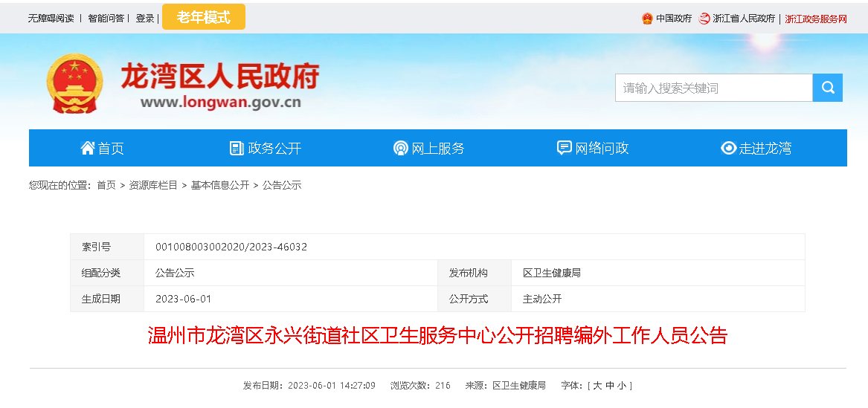The height and width of the screenshot is (408, 868).
Task: Click the 登录 login link
Action: click(x=145, y=19)
